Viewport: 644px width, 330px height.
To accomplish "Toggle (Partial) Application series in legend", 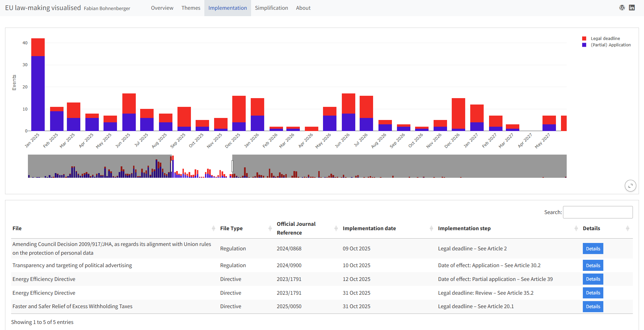I will 610,45.
